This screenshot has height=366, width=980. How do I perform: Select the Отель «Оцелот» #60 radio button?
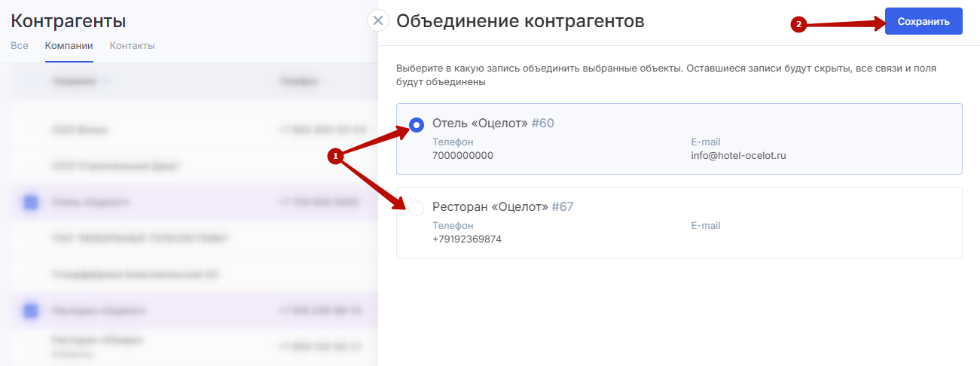tap(416, 124)
